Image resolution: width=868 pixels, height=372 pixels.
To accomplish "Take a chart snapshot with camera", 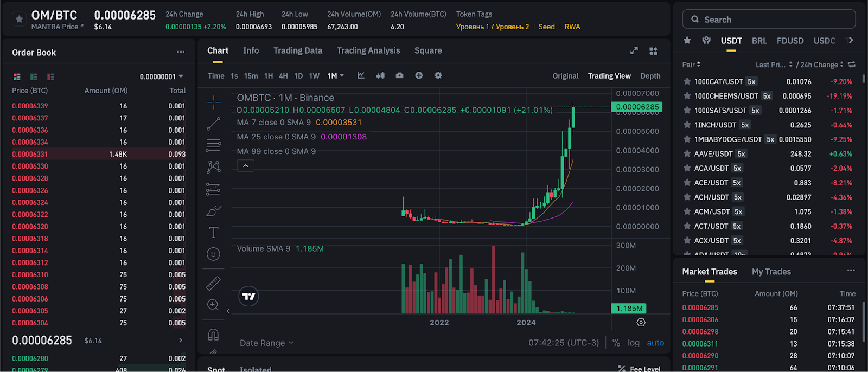I will [399, 76].
